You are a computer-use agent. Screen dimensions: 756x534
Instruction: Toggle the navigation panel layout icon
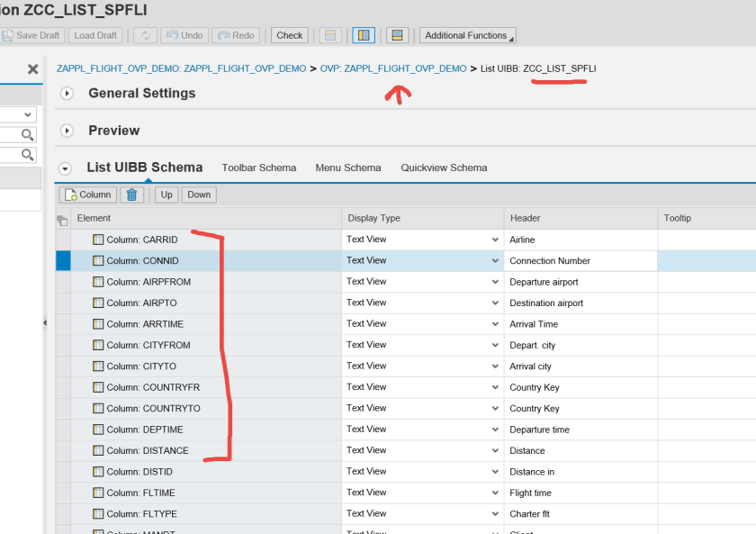click(364, 35)
